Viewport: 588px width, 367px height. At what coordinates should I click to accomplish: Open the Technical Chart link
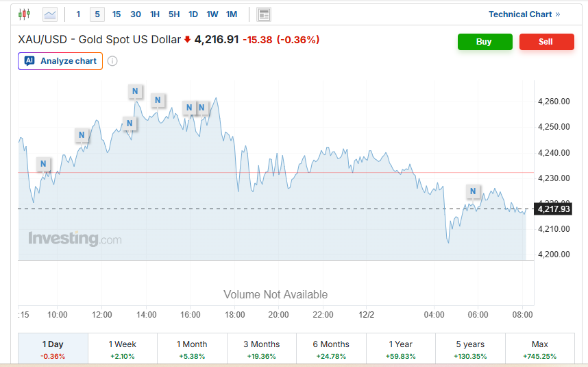[524, 14]
